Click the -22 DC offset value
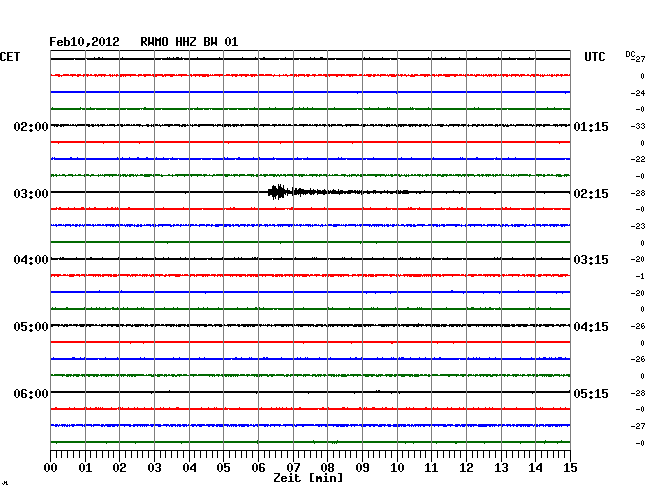The width and height of the screenshot is (650, 494). [638, 160]
